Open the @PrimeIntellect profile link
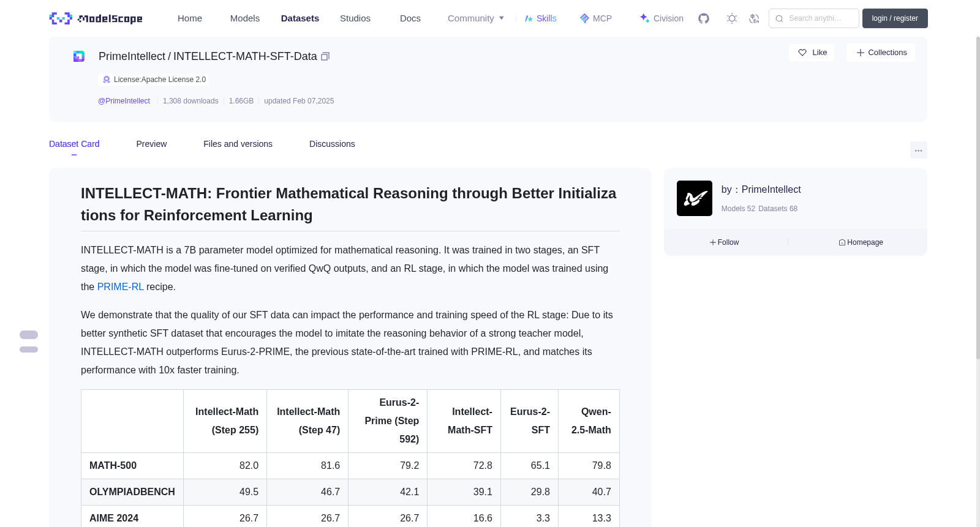 coord(124,101)
